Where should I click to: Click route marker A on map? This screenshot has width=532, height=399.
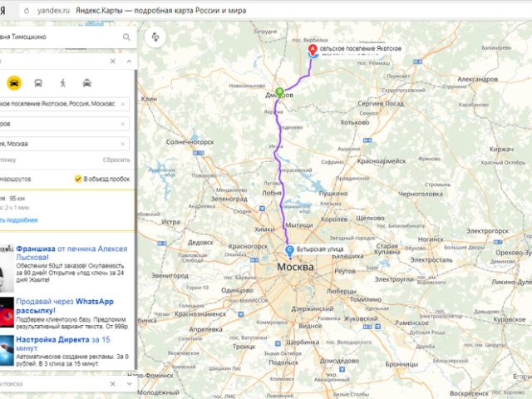[x=313, y=50]
